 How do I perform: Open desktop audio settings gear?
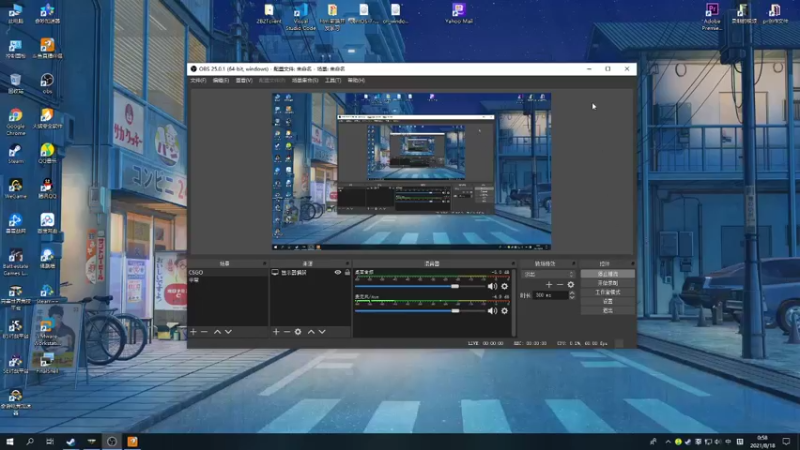click(505, 286)
